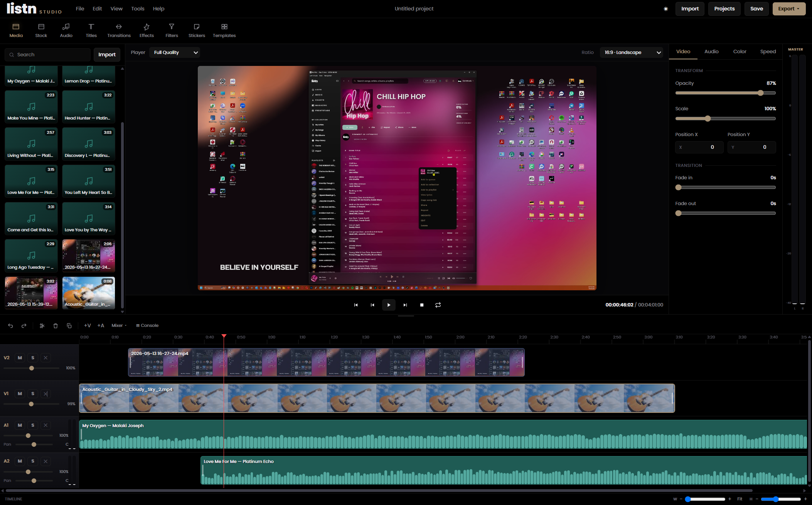
Task: Add a video track with +V
Action: (x=88, y=326)
